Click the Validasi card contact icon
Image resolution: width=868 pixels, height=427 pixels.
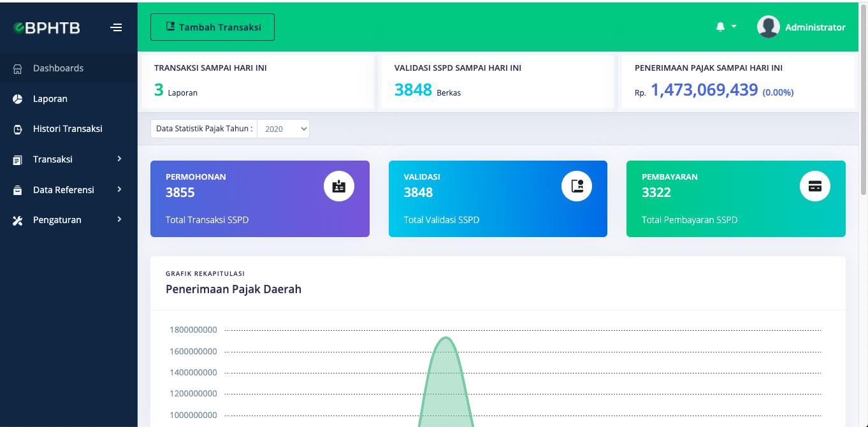coord(577,186)
